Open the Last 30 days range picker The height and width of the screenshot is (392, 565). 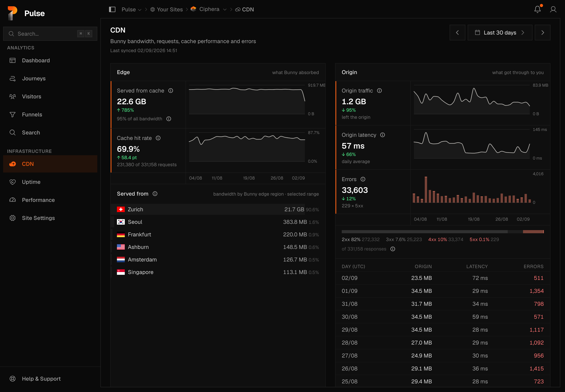tap(500, 32)
